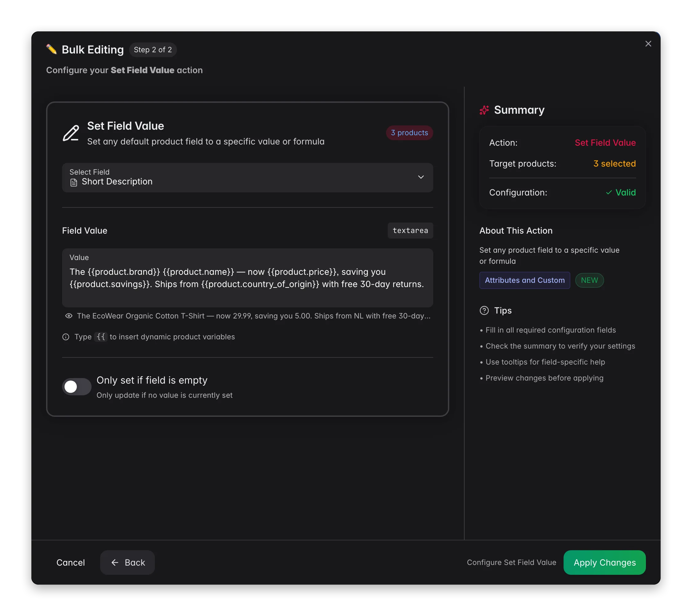Click the "Action:" label in Summary
Screen dimensions: 692x616
tap(503, 143)
